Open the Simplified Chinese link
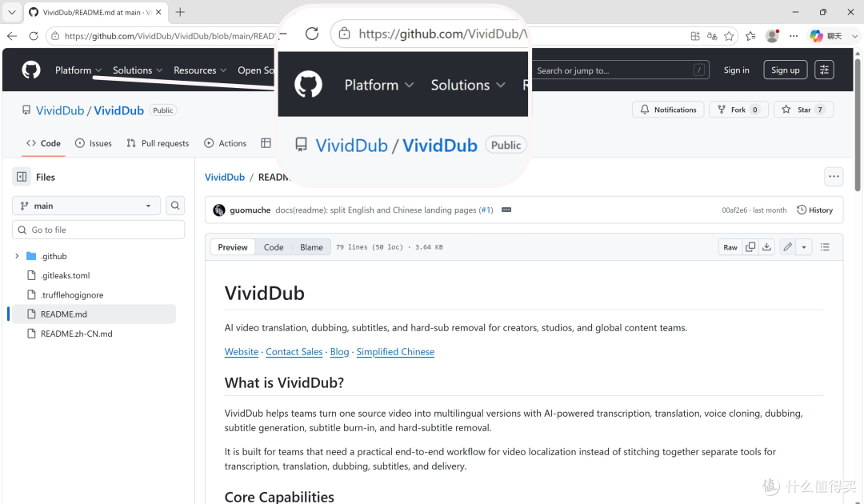Image resolution: width=864 pixels, height=504 pixels. (x=395, y=351)
